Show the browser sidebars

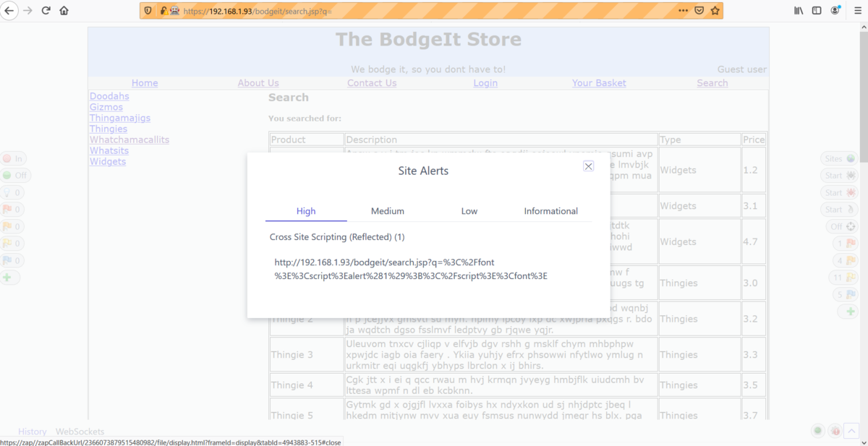point(817,11)
